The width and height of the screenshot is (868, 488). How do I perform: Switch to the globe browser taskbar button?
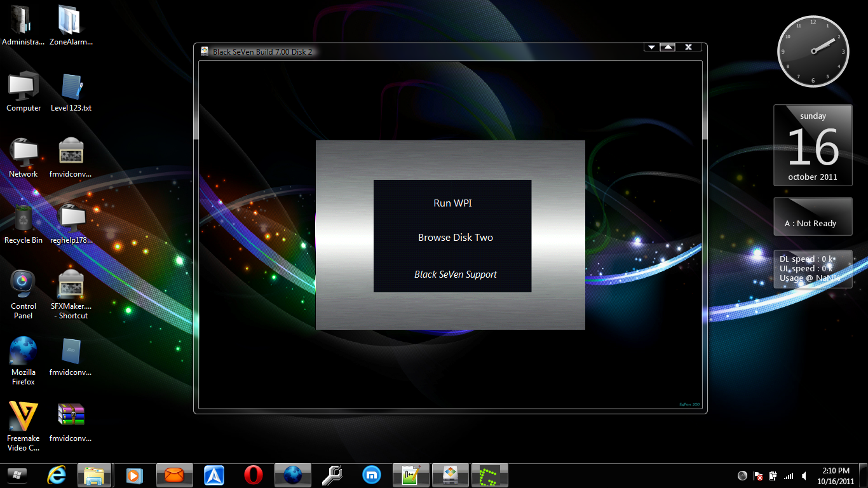point(293,475)
